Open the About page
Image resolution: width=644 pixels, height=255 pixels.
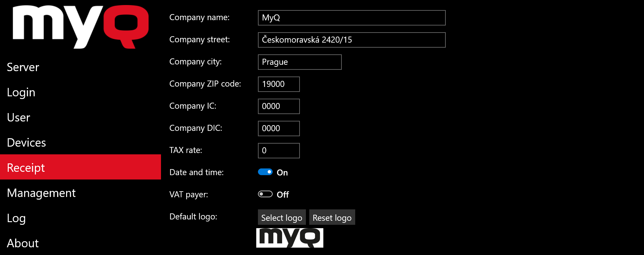click(x=23, y=243)
